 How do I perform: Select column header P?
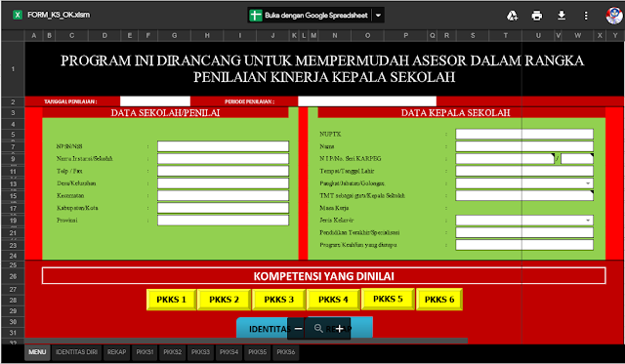click(x=405, y=35)
